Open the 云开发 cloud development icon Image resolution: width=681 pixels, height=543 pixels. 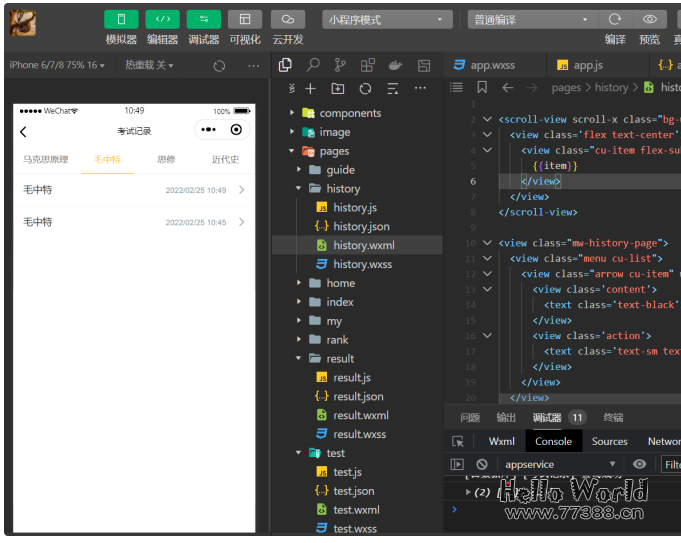click(287, 19)
